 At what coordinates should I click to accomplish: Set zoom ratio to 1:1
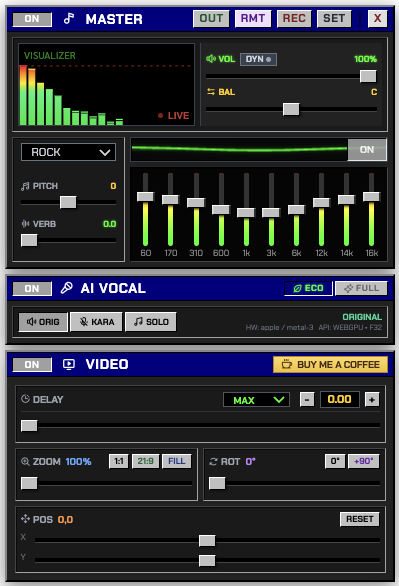[119, 461]
